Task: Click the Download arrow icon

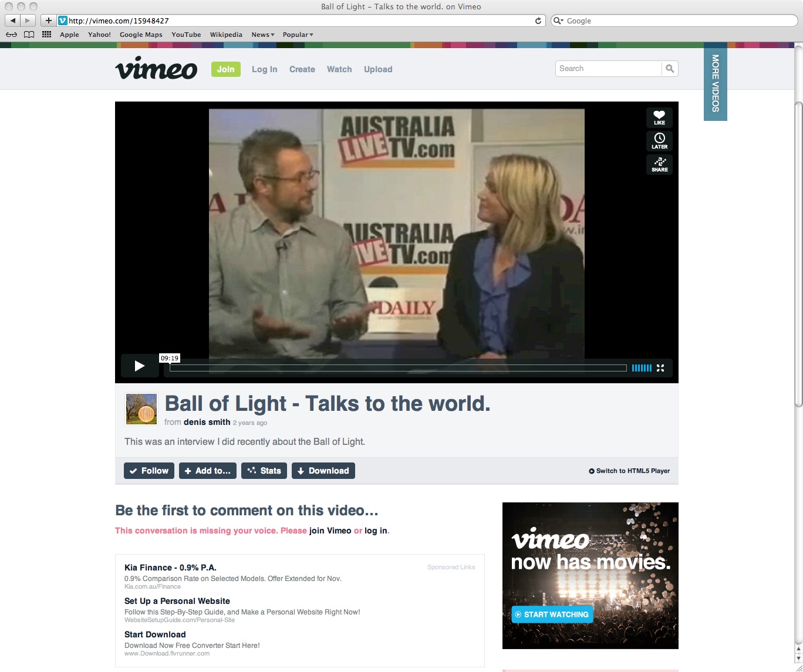Action: (x=301, y=471)
